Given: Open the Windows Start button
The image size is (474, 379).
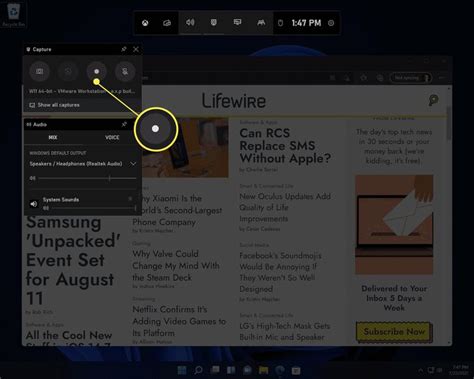Looking at the screenshot, I should point(182,370).
